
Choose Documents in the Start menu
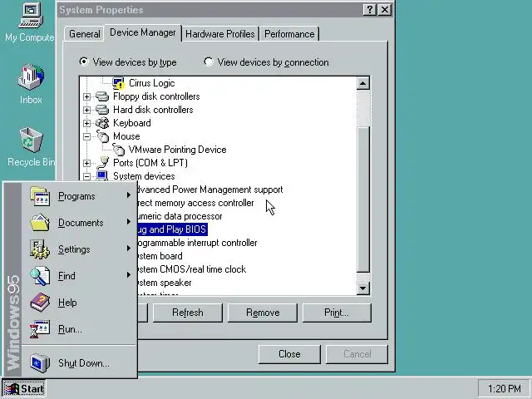pyautogui.click(x=80, y=223)
